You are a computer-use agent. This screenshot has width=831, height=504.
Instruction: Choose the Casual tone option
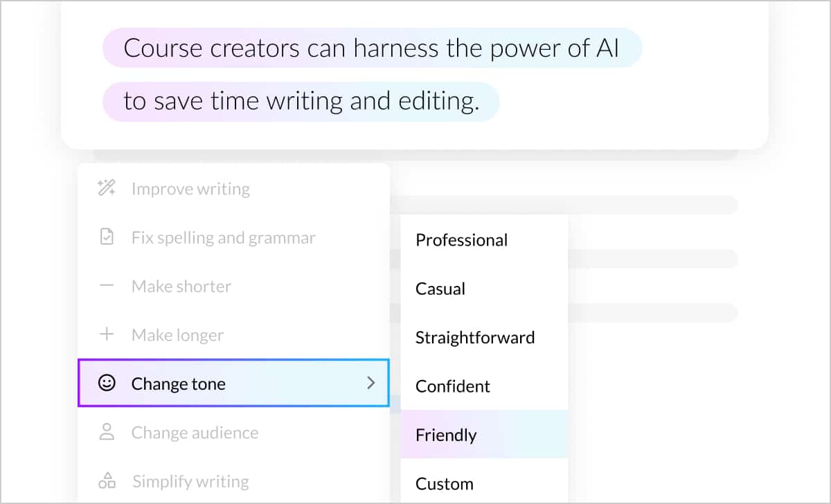tap(440, 289)
